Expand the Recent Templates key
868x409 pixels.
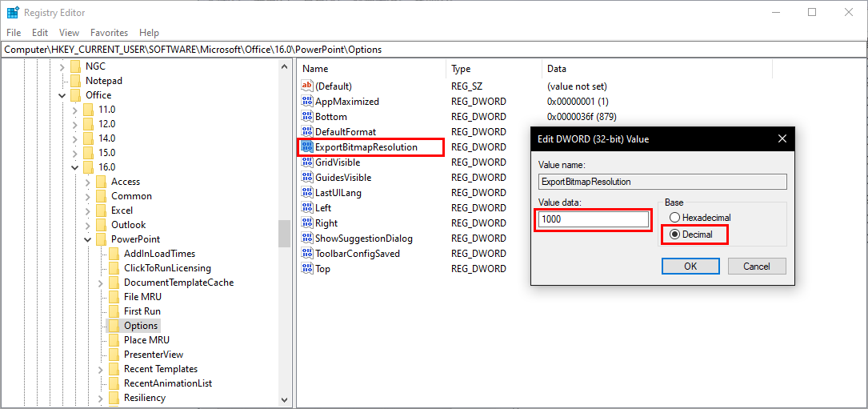(101, 369)
